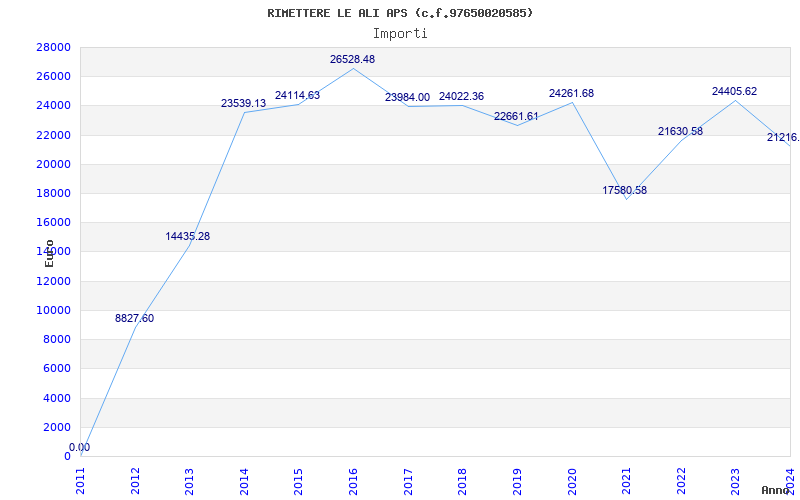
Task: Click the 23984.00 data label
Action: (x=407, y=97)
